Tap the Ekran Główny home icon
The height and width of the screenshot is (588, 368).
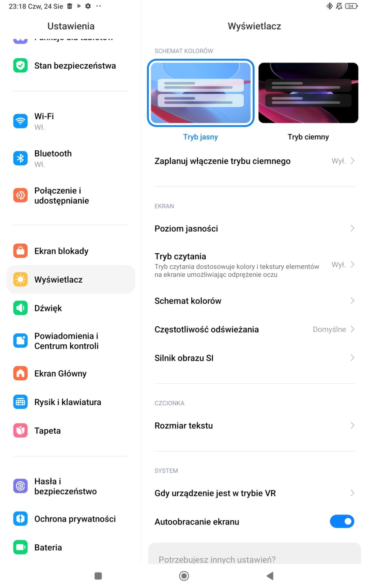click(20, 373)
